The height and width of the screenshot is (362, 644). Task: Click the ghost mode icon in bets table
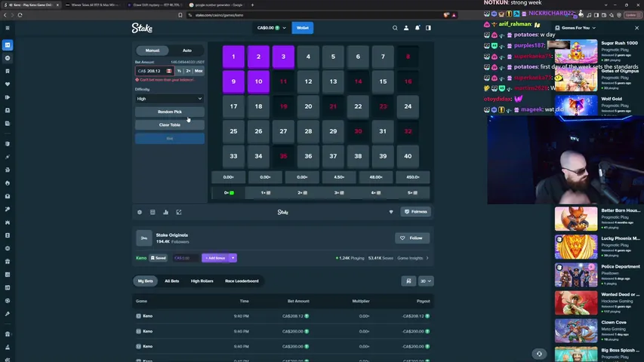point(408,281)
